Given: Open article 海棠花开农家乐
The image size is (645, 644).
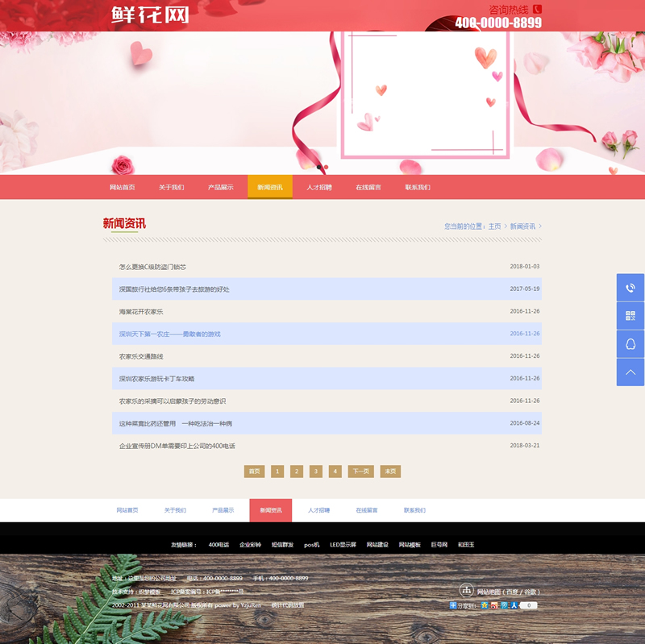Looking at the screenshot, I should 141,311.
